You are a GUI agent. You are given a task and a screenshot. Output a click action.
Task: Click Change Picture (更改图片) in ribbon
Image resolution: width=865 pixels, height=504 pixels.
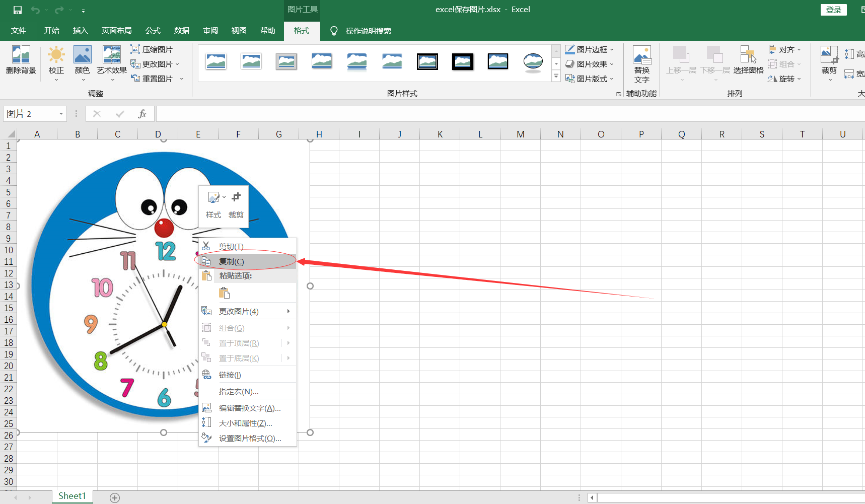(155, 64)
